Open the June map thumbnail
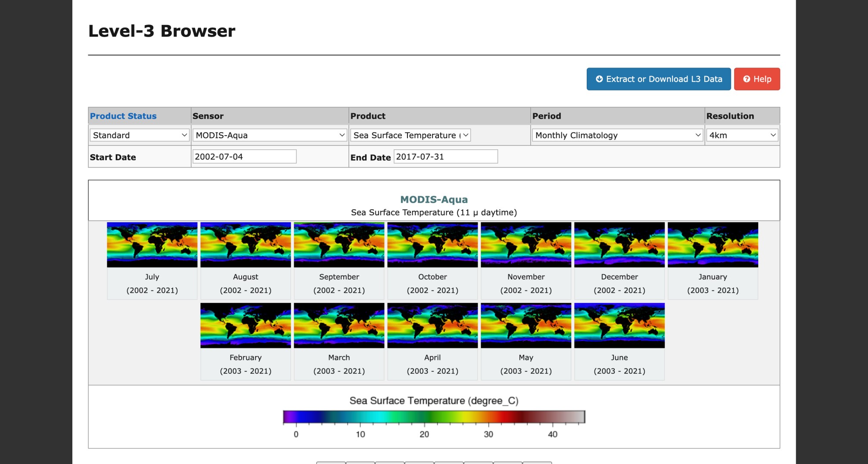Image resolution: width=868 pixels, height=464 pixels. pyautogui.click(x=619, y=325)
